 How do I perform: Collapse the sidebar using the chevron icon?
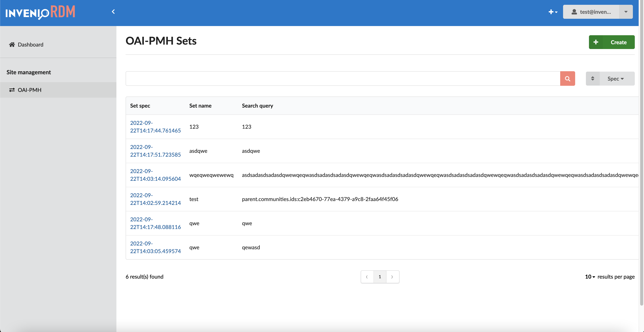click(113, 11)
